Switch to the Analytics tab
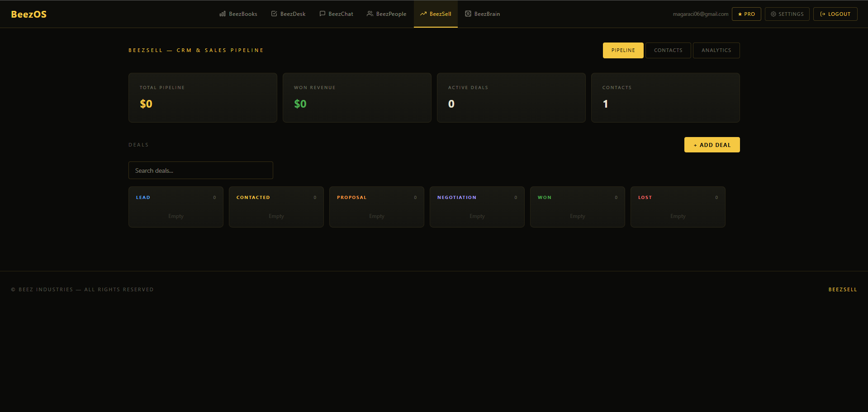Viewport: 868px width, 412px height. coord(716,50)
